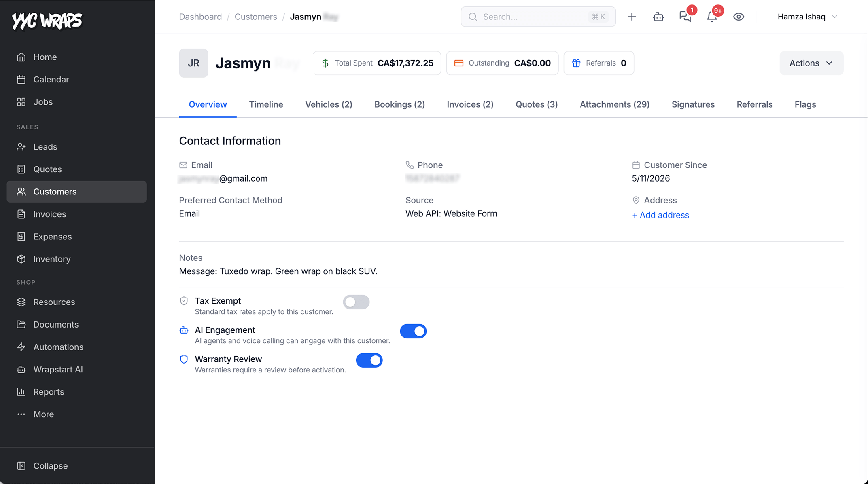Expand the Actions dropdown

coord(811,63)
